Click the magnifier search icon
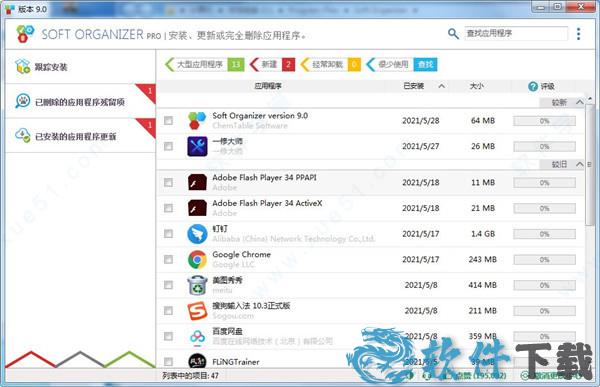The height and width of the screenshot is (387, 600). tap(453, 34)
